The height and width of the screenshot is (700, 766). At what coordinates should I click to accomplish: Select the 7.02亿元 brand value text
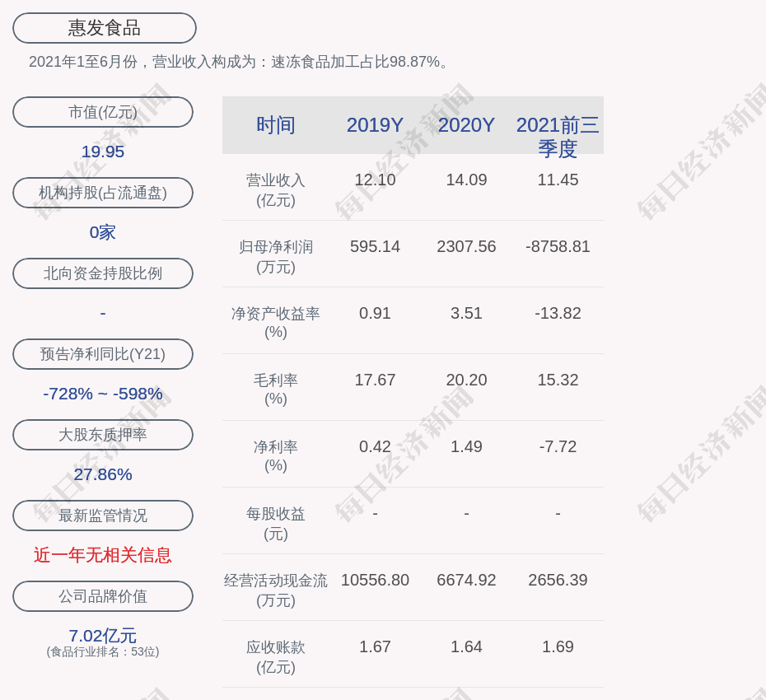103,636
